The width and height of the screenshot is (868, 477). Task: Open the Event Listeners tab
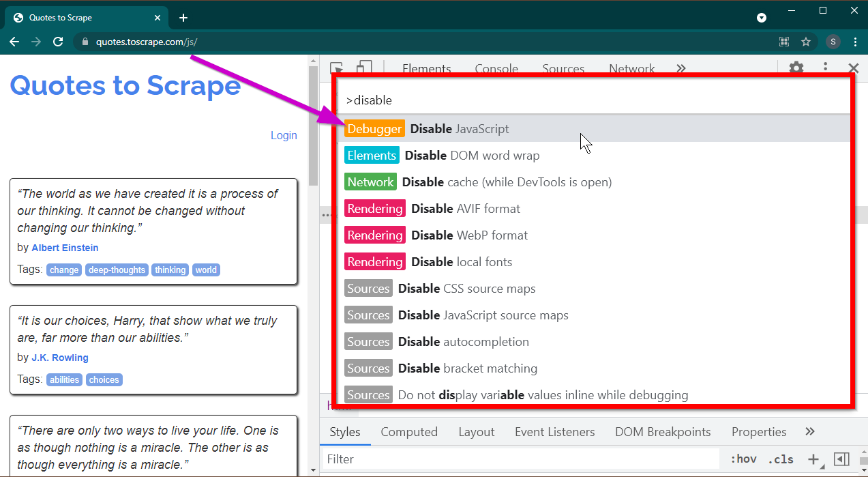pyautogui.click(x=555, y=432)
